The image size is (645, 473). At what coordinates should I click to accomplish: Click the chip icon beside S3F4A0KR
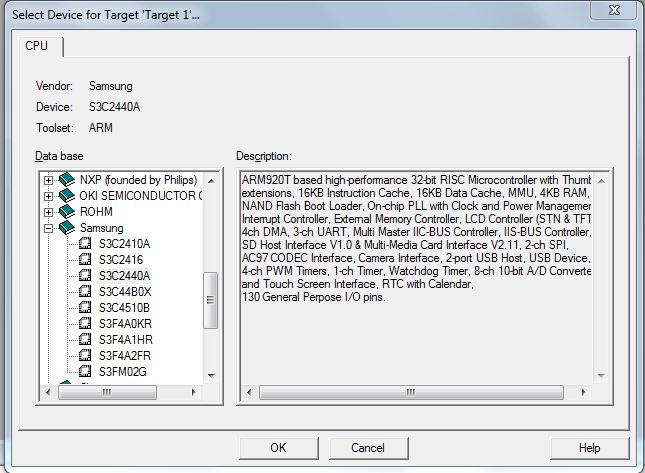(85, 323)
